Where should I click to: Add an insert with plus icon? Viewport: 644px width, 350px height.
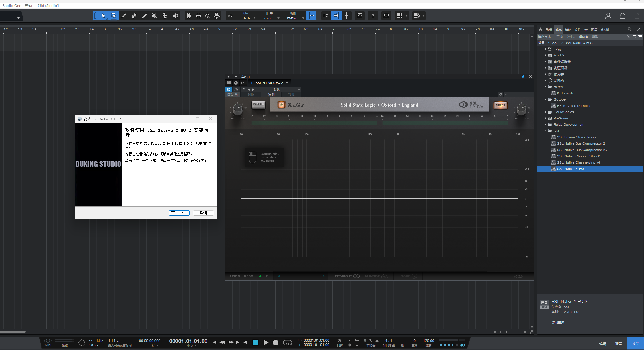[x=236, y=77]
